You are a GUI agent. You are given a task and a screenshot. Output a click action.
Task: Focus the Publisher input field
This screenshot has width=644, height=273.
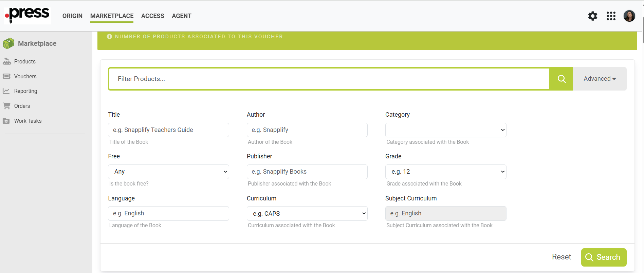307,172
